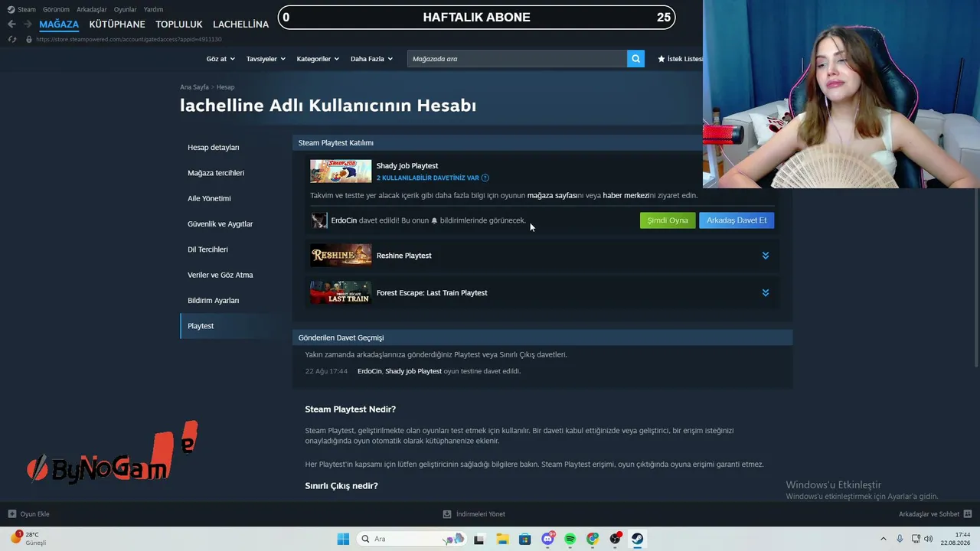Image resolution: width=980 pixels, height=551 pixels.
Task: Select Hesap detayları in the sidebar
Action: tap(214, 148)
